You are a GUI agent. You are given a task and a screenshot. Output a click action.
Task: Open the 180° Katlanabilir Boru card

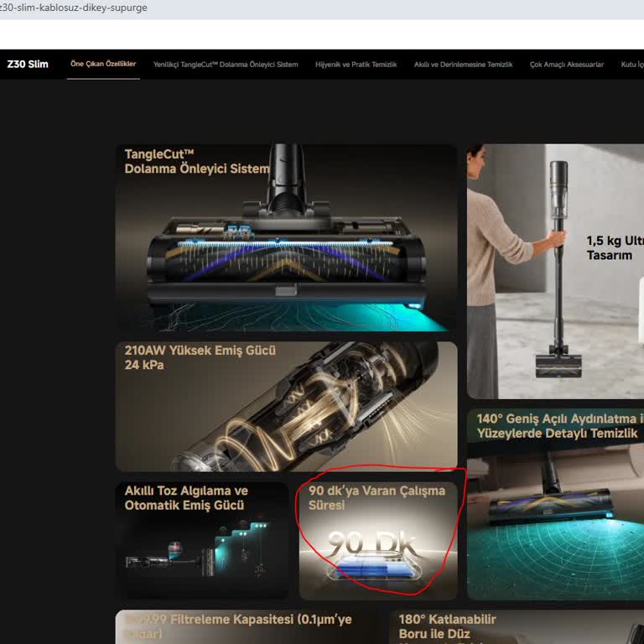517,626
